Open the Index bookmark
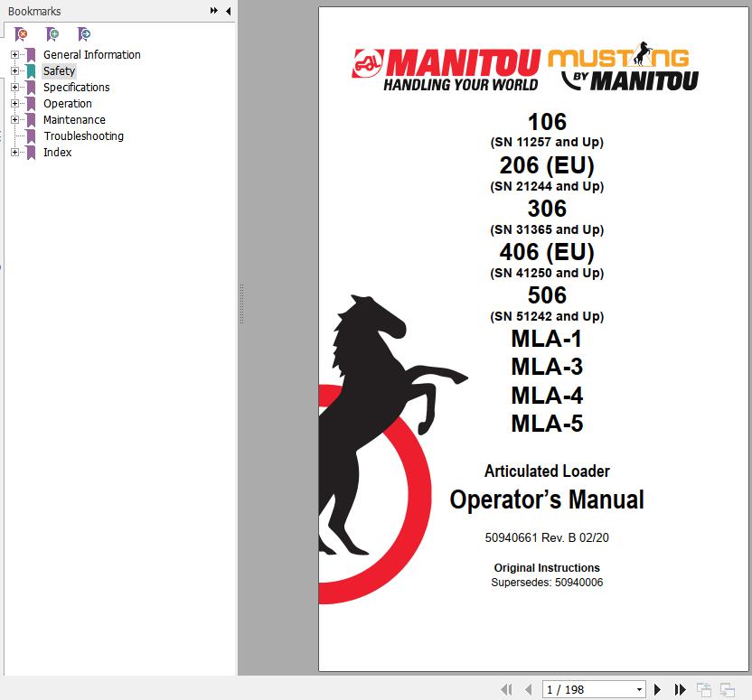752x700 pixels. [x=58, y=153]
